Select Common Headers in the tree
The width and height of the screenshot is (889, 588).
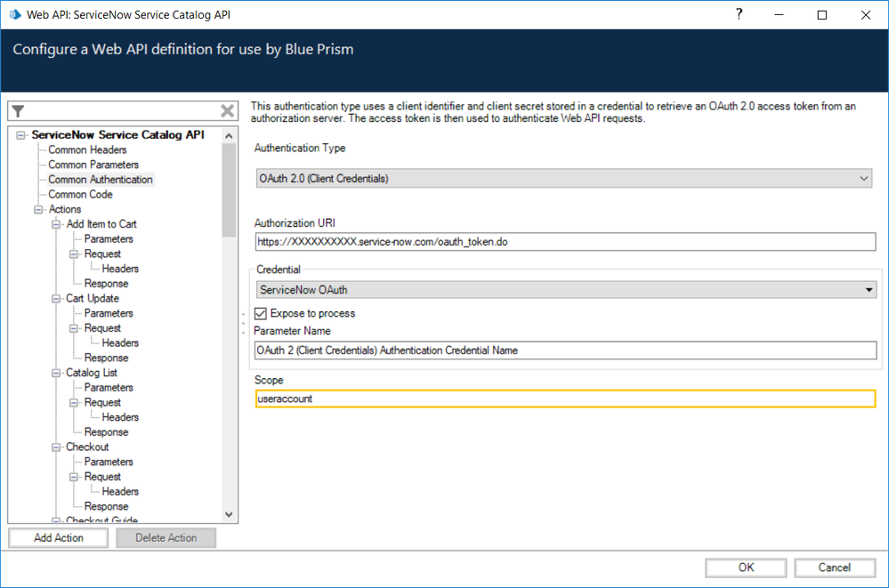click(x=87, y=149)
